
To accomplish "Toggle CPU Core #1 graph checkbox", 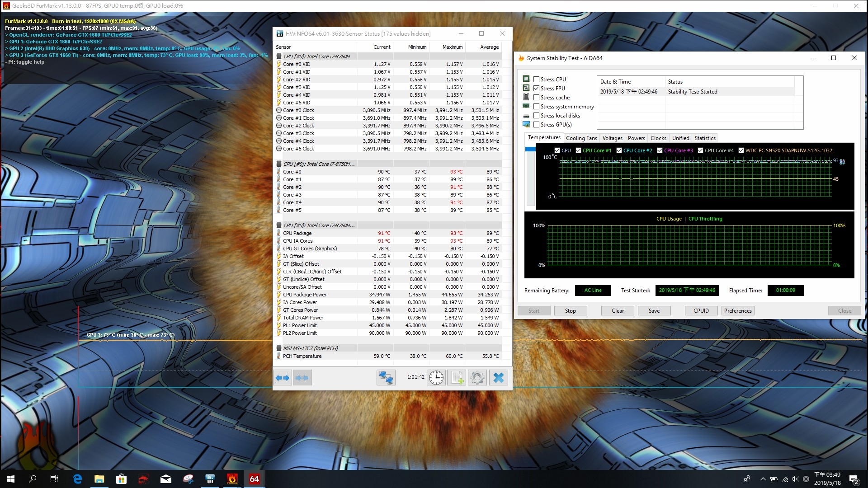I will [x=578, y=150].
